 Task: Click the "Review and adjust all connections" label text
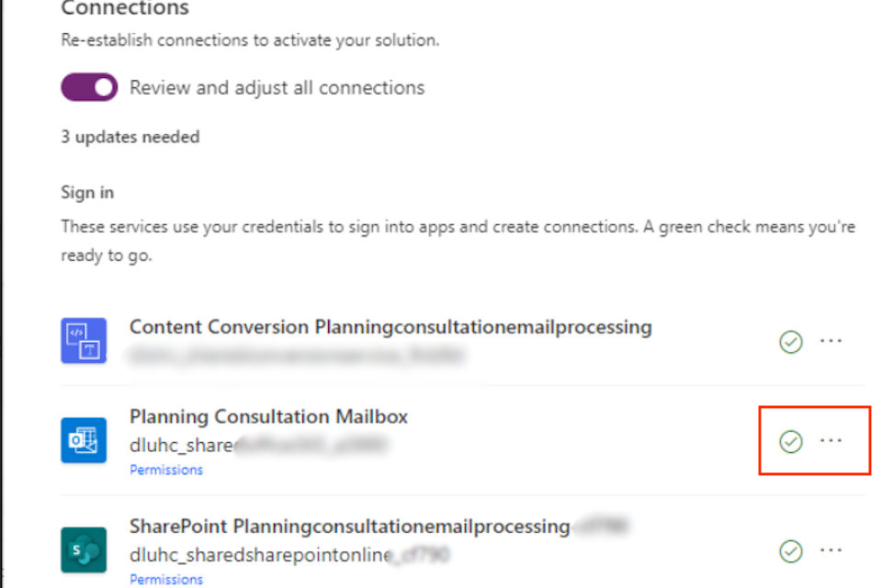pyautogui.click(x=277, y=88)
